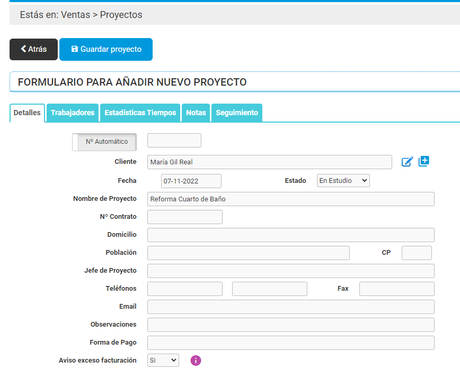Image resolution: width=460 pixels, height=379 pixels.
Task: Click the second Teléfonos input
Action: pos(270,289)
